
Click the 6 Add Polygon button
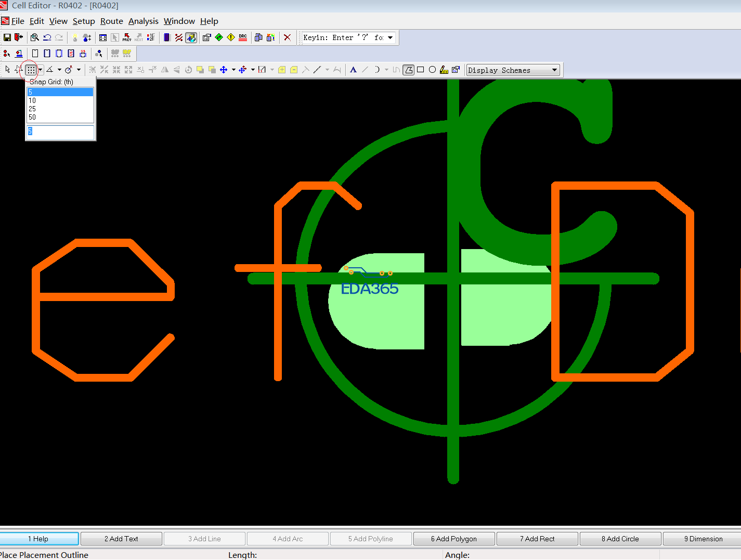(x=454, y=539)
